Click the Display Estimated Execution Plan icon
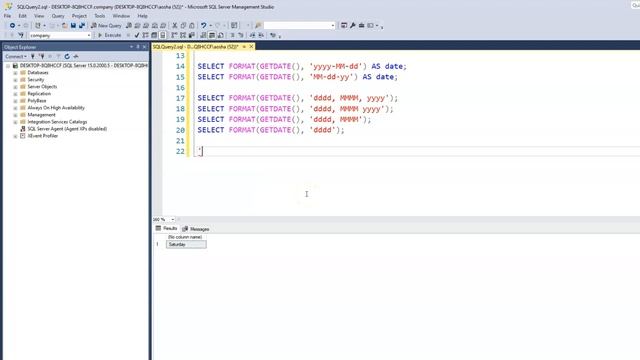 tap(145, 36)
